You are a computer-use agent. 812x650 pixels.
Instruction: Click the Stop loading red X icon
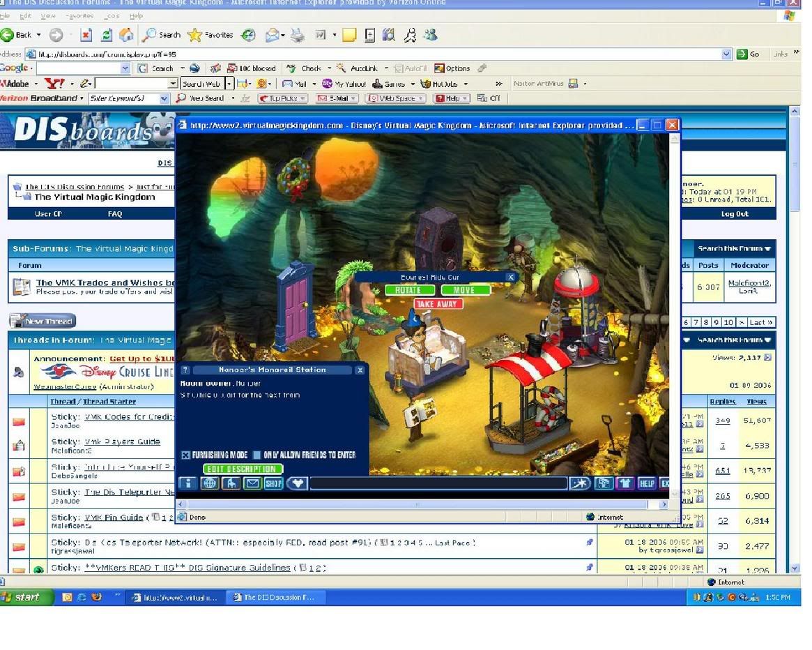[x=86, y=35]
